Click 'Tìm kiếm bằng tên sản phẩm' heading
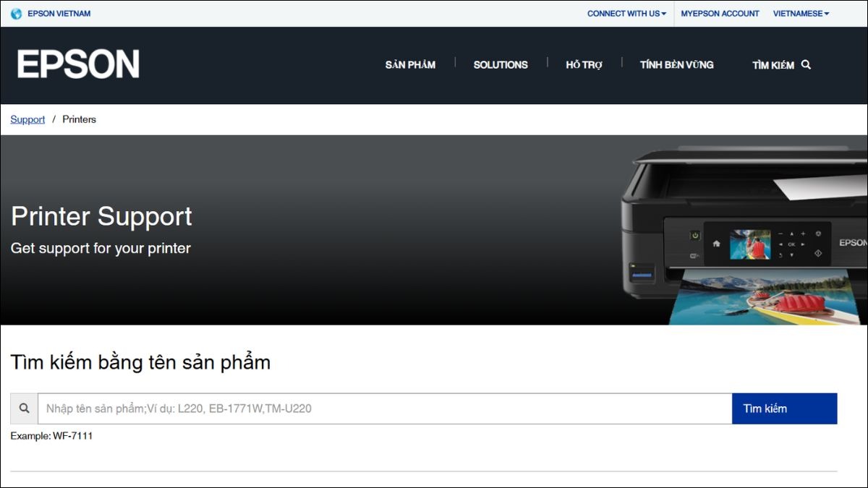Viewport: 868px width, 488px height. 140,361
